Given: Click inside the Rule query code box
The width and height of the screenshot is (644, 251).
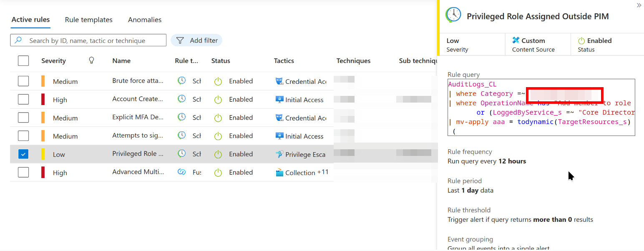Looking at the screenshot, I should [541, 108].
